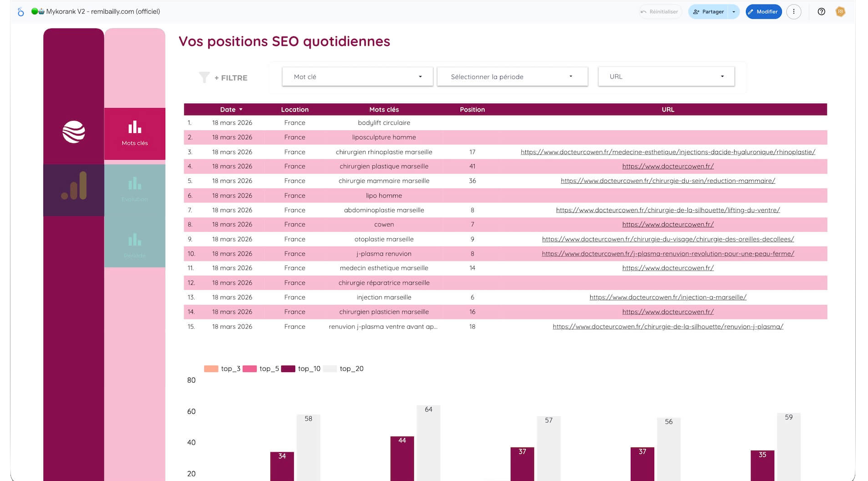Viewport: 868px width, 481px height.
Task: Click the Modifier button
Action: click(x=763, y=12)
